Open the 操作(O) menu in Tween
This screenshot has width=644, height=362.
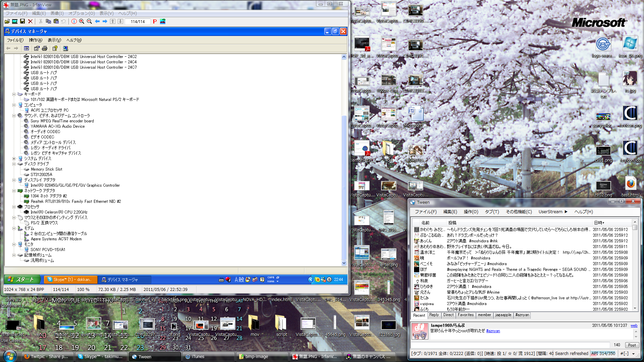point(471,212)
